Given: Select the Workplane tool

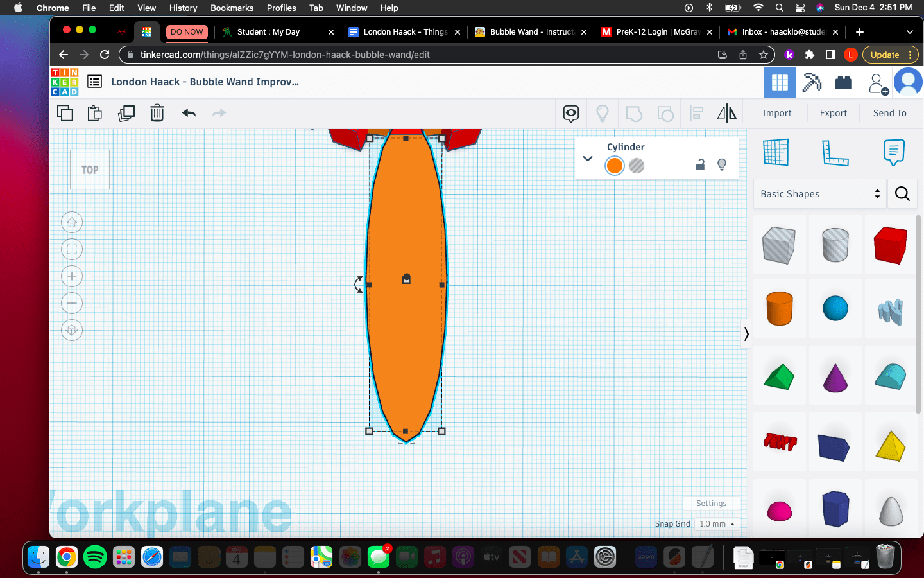Looking at the screenshot, I should (x=776, y=152).
